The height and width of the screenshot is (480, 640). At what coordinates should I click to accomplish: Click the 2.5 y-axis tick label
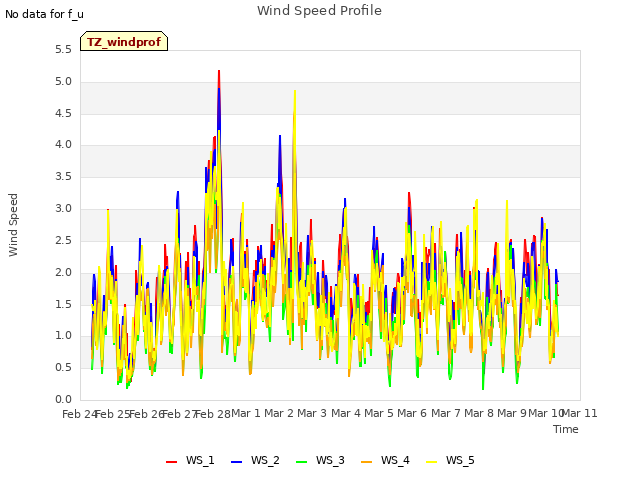[63, 240]
